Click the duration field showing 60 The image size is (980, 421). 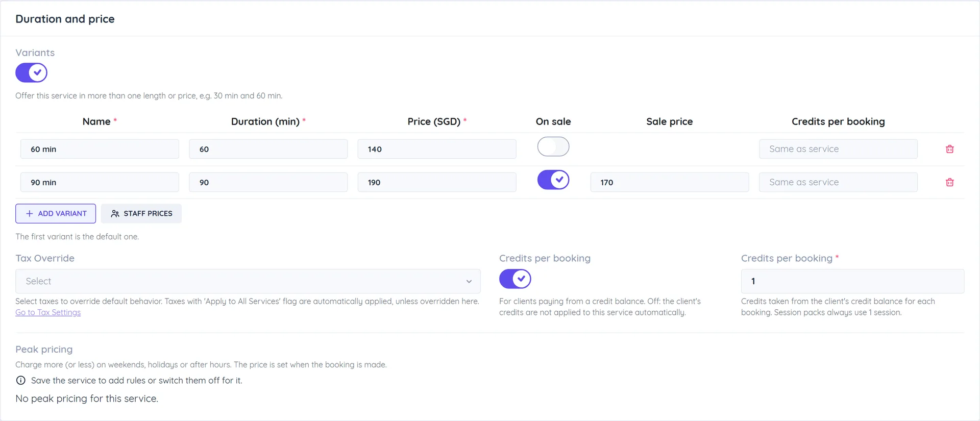click(x=268, y=149)
